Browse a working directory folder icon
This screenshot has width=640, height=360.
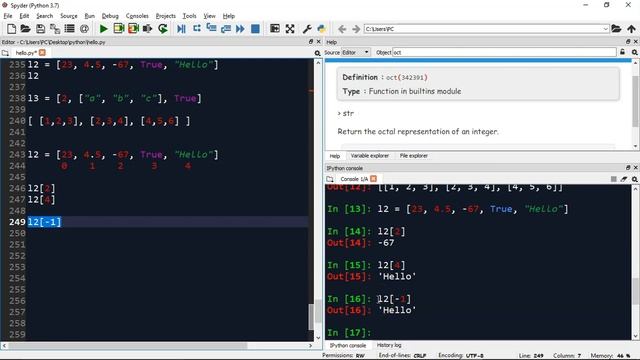616,29
